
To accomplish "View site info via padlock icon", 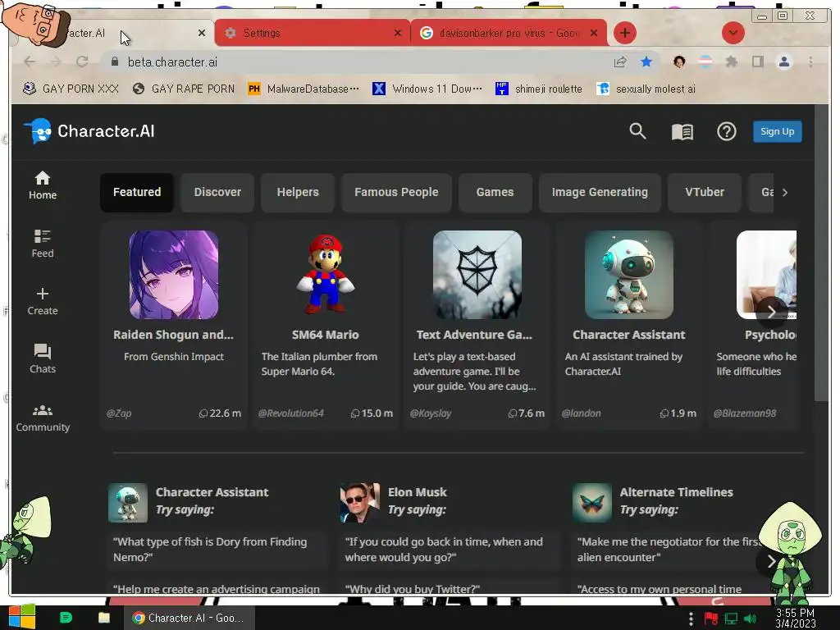I will pyautogui.click(x=115, y=62).
